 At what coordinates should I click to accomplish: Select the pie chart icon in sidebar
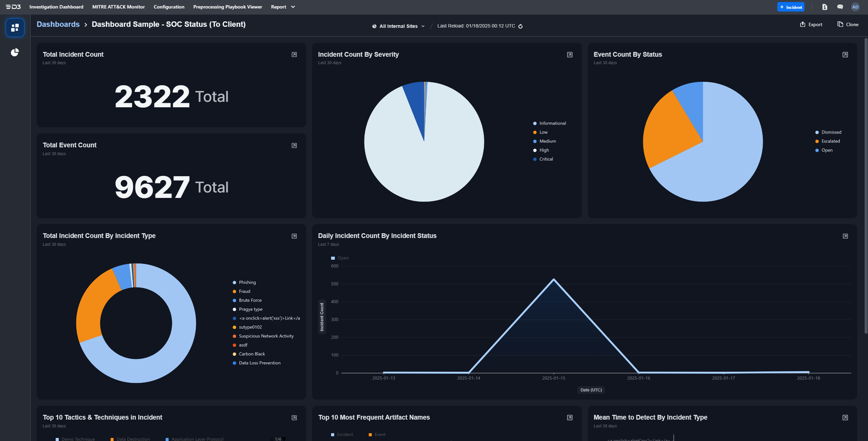pos(14,52)
